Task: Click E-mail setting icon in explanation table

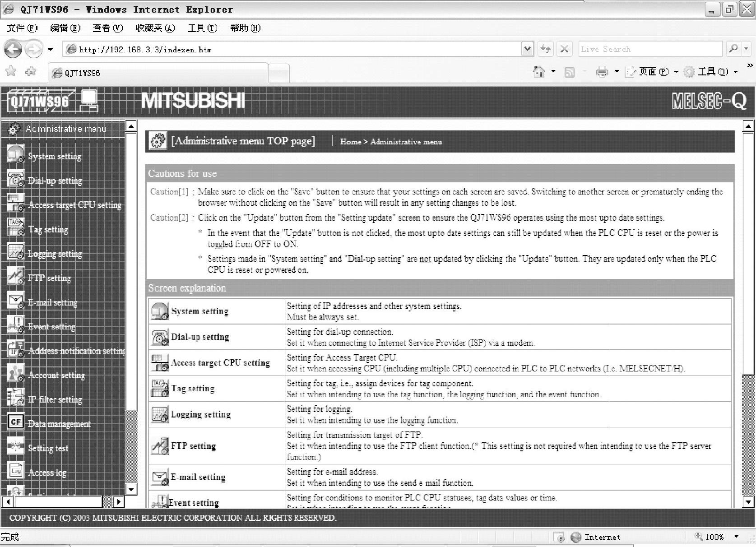Action: [160, 477]
